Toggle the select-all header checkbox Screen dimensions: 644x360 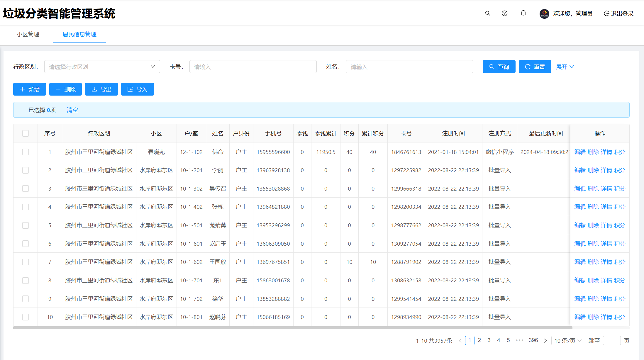coord(26,133)
